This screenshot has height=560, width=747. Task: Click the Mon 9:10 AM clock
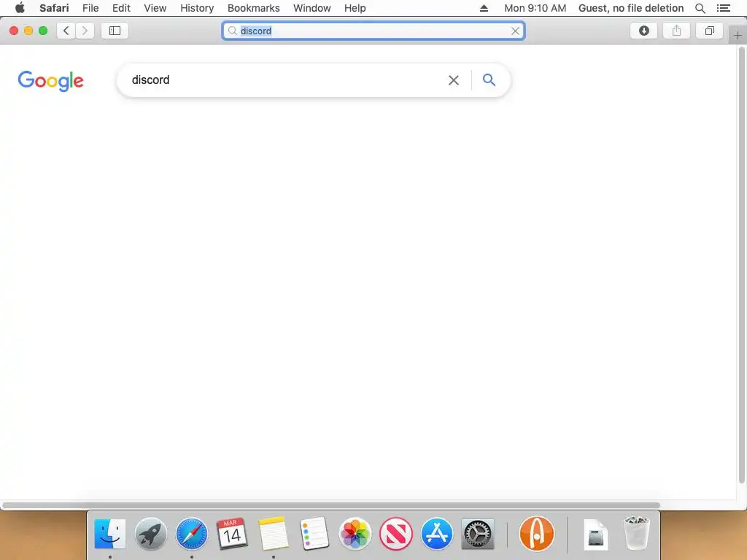pos(535,8)
